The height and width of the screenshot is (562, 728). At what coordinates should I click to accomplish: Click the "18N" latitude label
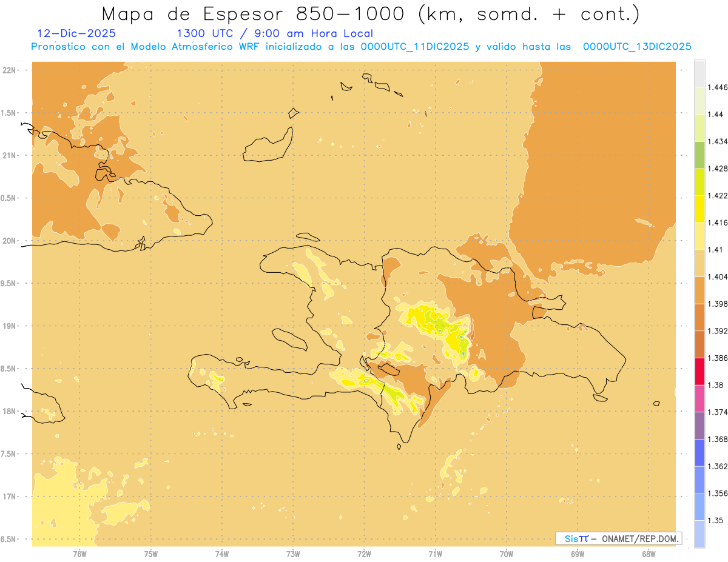tap(10, 411)
